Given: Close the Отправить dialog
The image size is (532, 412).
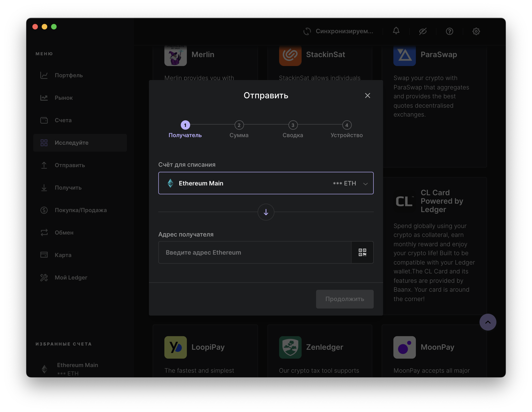Looking at the screenshot, I should pyautogui.click(x=367, y=96).
